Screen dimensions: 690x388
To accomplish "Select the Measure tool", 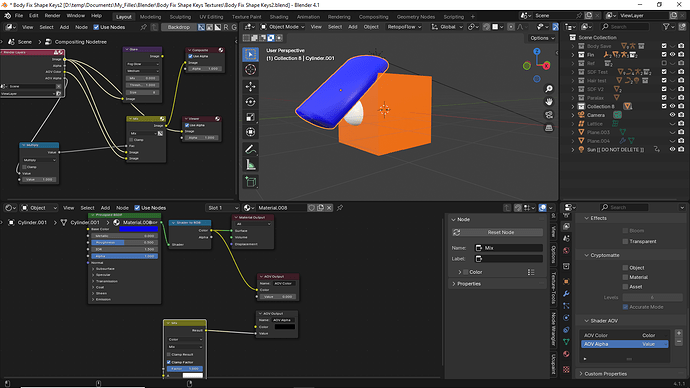I will 250,165.
